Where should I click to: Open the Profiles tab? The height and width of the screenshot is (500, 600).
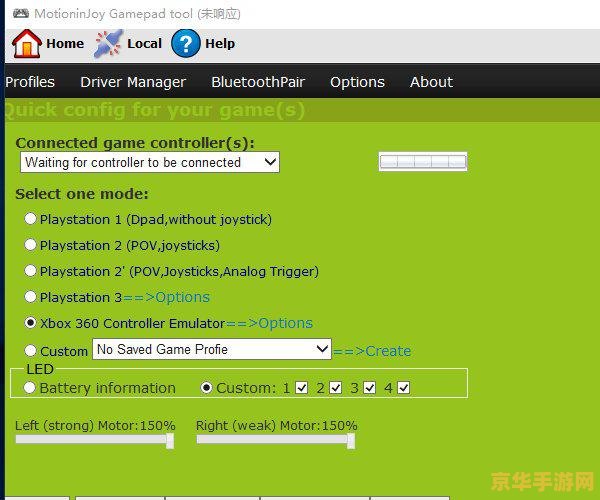click(x=30, y=82)
